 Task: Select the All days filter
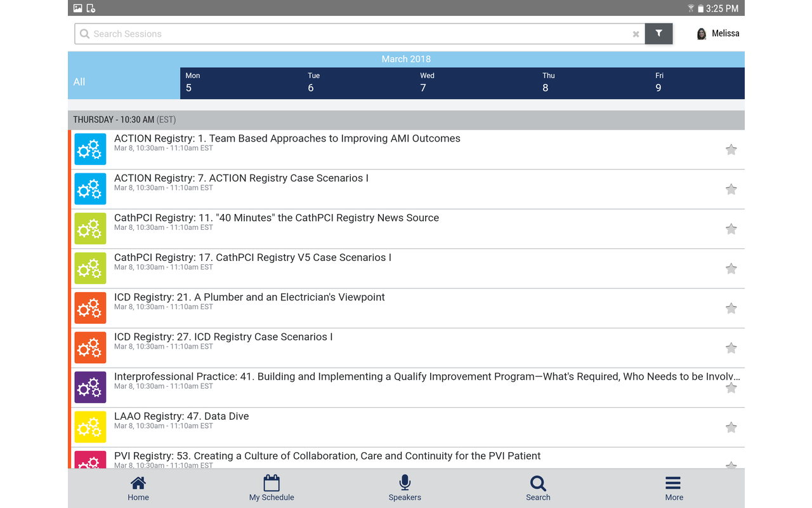click(x=124, y=83)
